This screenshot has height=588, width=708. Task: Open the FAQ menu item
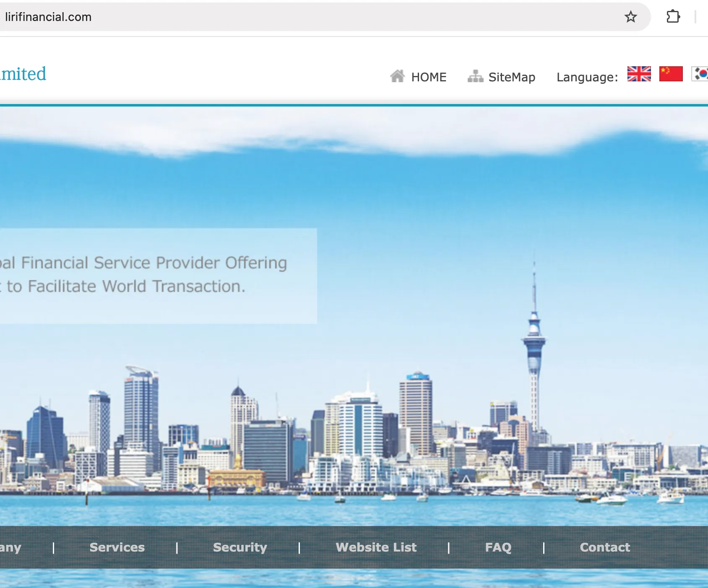[x=498, y=547]
